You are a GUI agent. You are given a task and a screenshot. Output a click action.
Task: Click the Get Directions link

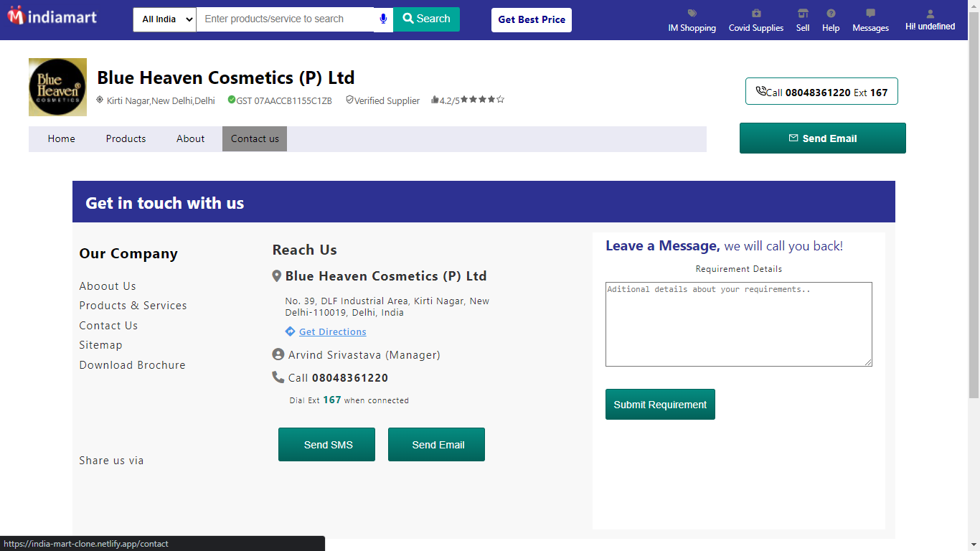[332, 332]
